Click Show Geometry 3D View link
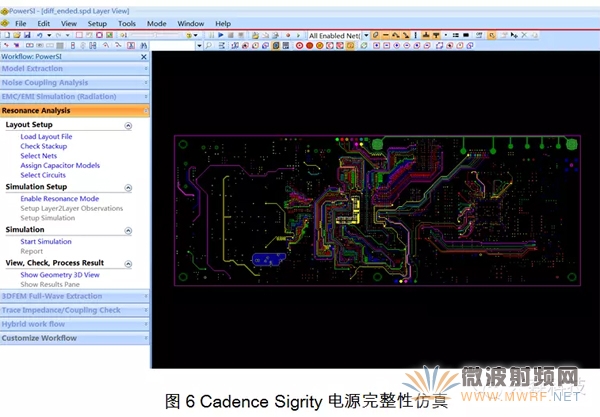The width and height of the screenshot is (600, 417). (60, 275)
